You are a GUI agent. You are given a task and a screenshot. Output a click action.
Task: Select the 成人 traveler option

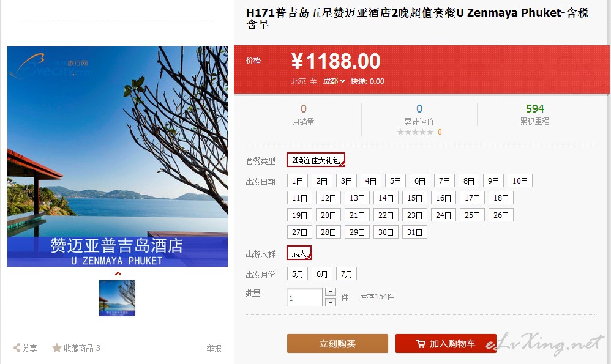click(x=299, y=253)
